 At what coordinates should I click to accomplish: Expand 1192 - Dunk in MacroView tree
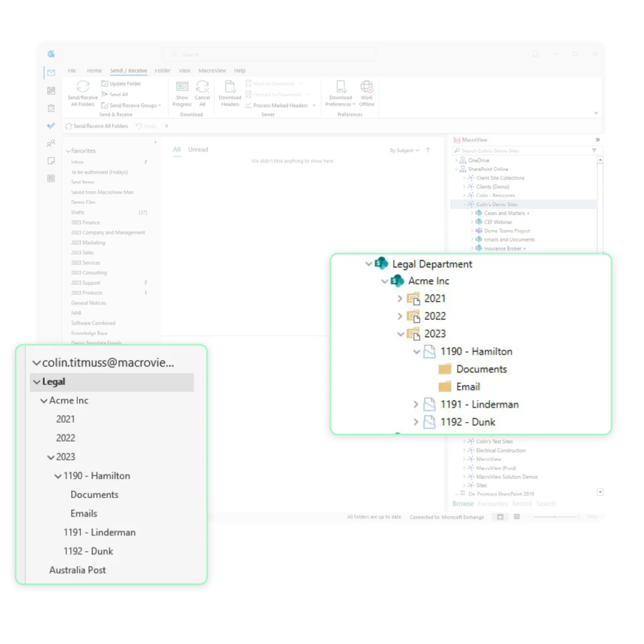(x=416, y=422)
